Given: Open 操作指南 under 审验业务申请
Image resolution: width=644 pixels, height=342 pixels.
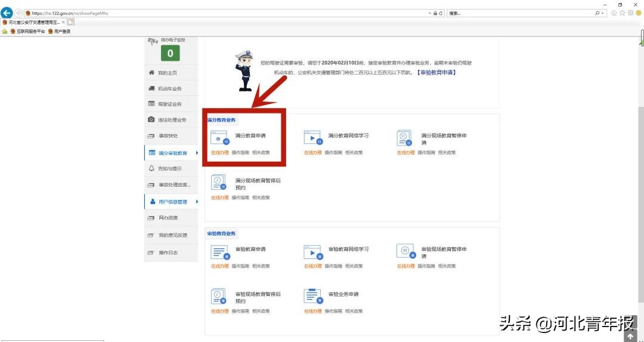Looking at the screenshot, I should [x=333, y=311].
